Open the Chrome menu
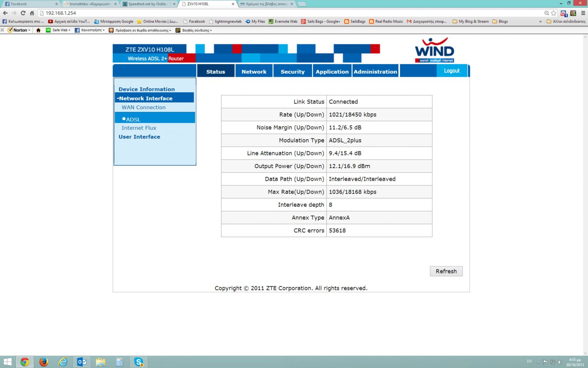588x368 pixels. [583, 13]
